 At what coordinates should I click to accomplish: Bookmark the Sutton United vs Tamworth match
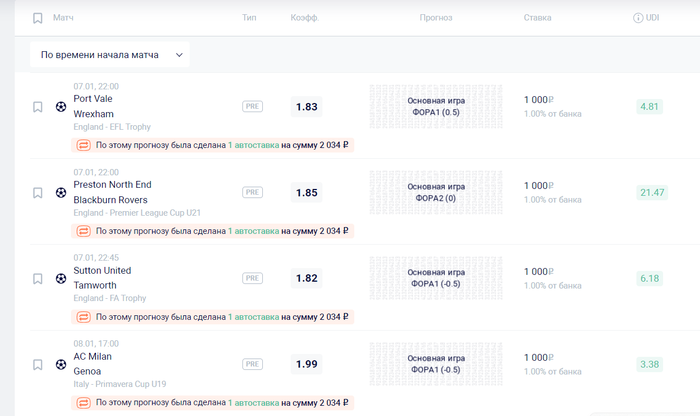(38, 279)
